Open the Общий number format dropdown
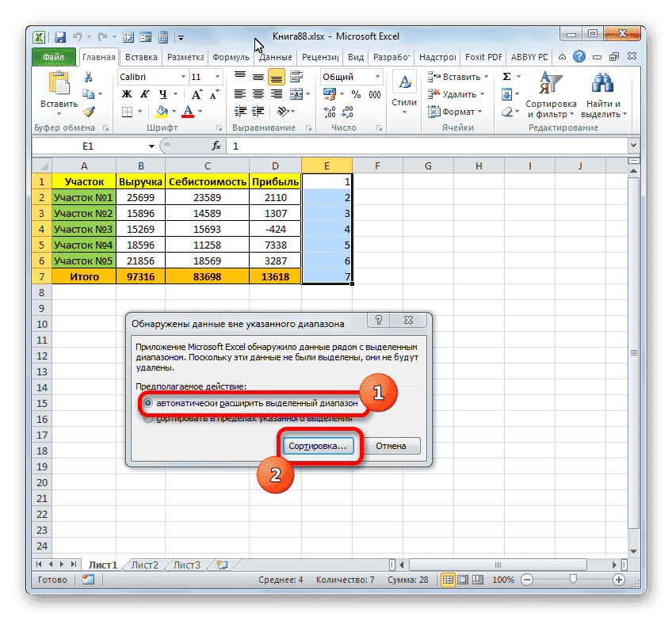This screenshot has height=620, width=672. tap(377, 76)
